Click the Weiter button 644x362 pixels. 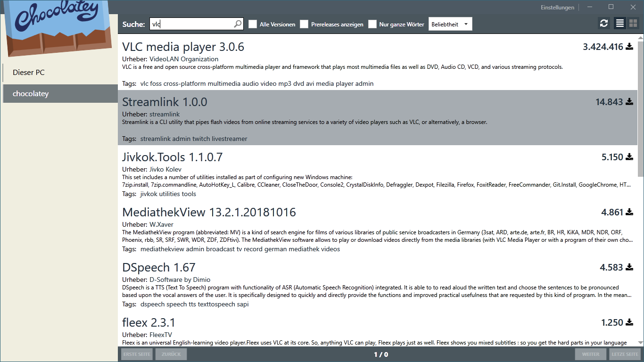tap(591, 354)
